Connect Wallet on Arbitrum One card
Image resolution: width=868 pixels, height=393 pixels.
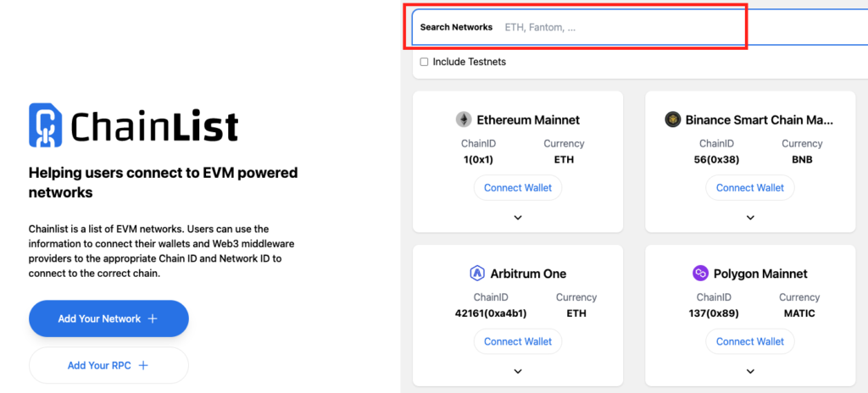pyautogui.click(x=518, y=341)
